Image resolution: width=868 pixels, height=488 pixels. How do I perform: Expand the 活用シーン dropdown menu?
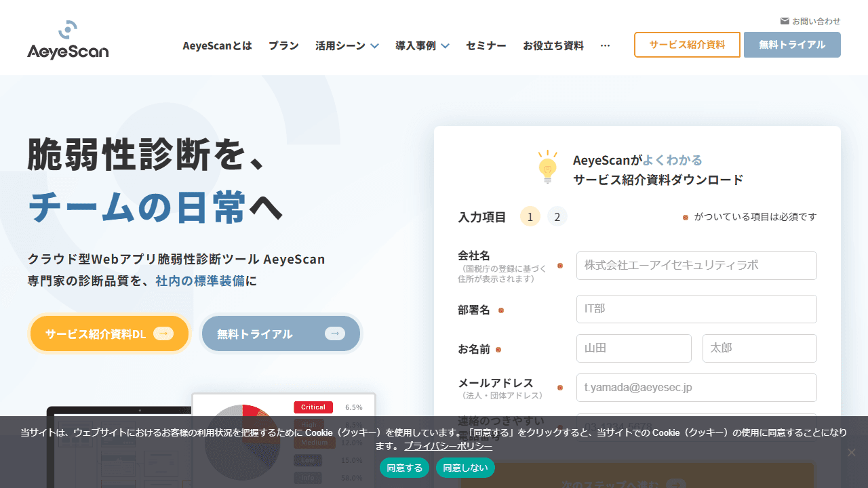[x=347, y=45]
